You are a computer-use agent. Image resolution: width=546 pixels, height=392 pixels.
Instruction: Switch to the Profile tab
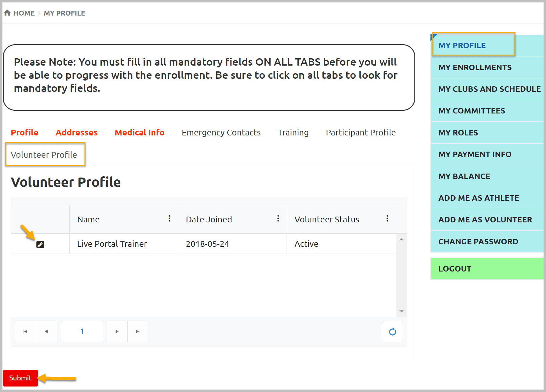point(25,132)
